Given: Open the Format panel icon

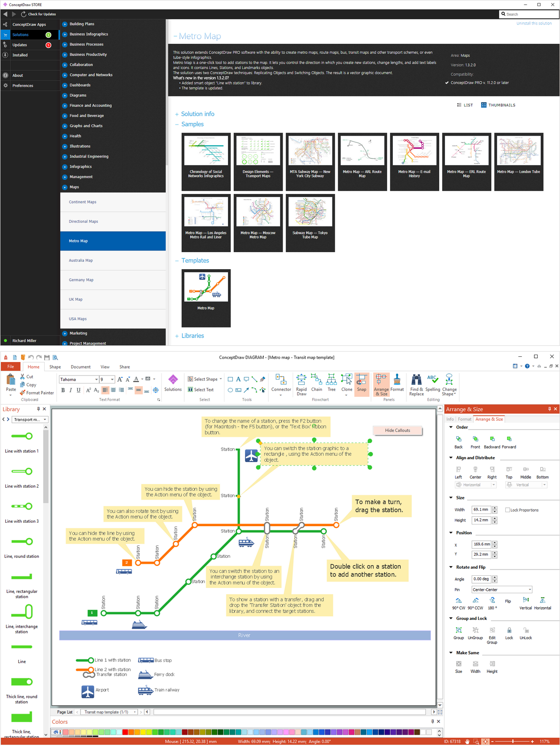Looking at the screenshot, I should click(397, 380).
